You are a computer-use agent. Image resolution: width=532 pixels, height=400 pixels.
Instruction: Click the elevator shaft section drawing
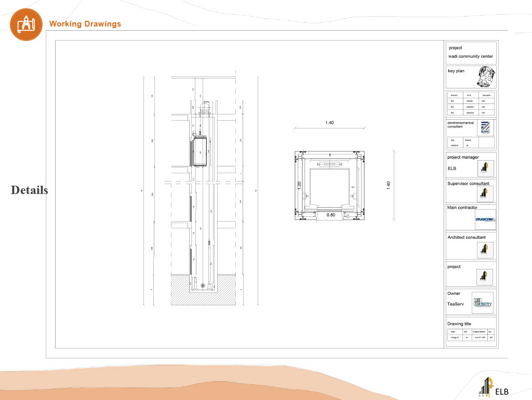(x=199, y=192)
